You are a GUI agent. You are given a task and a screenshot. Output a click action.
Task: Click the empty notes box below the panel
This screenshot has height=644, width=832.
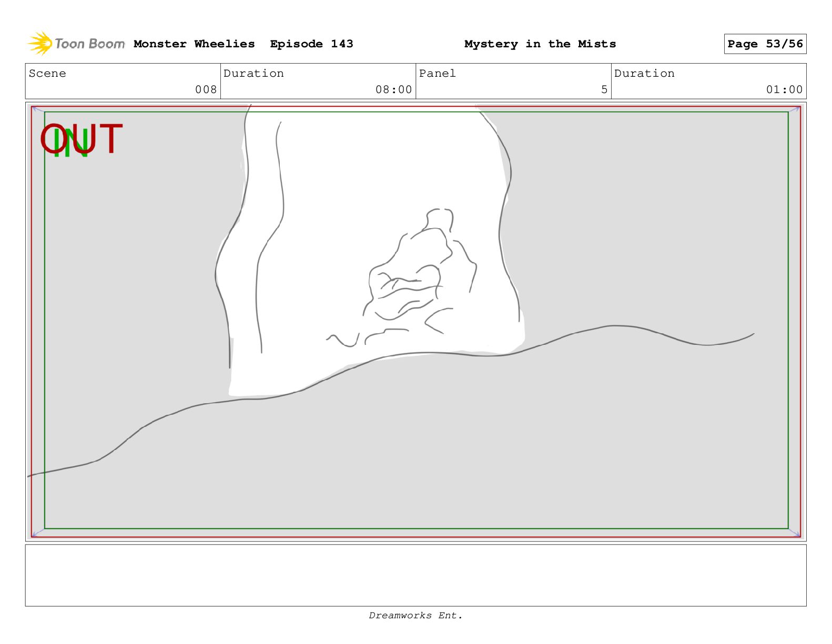tap(415, 575)
